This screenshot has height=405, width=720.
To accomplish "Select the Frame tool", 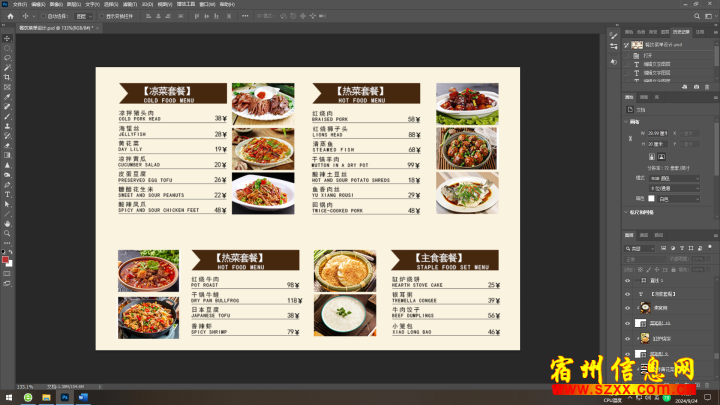I will (7, 87).
